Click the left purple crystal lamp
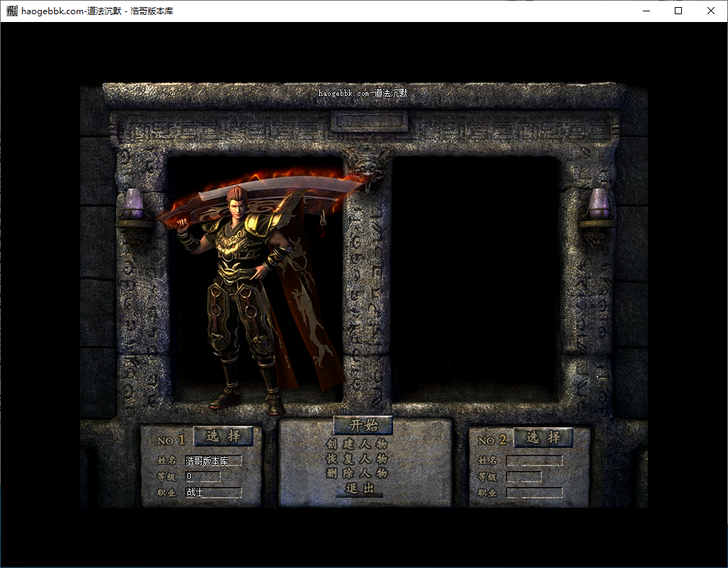 [x=134, y=204]
